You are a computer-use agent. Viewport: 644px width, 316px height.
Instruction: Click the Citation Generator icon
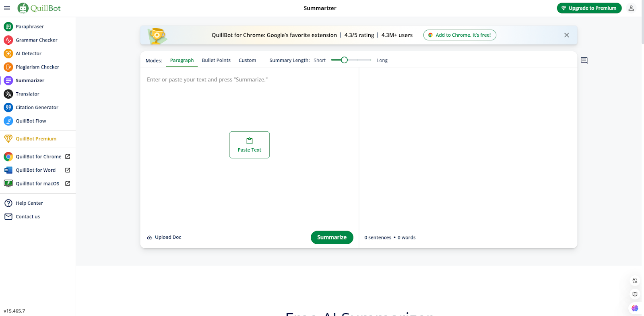8,108
